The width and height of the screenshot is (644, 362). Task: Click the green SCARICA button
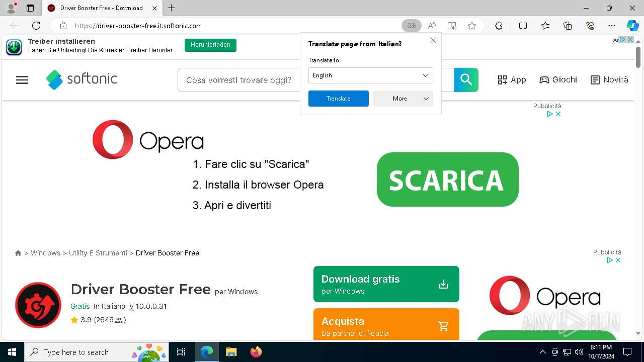(x=448, y=179)
